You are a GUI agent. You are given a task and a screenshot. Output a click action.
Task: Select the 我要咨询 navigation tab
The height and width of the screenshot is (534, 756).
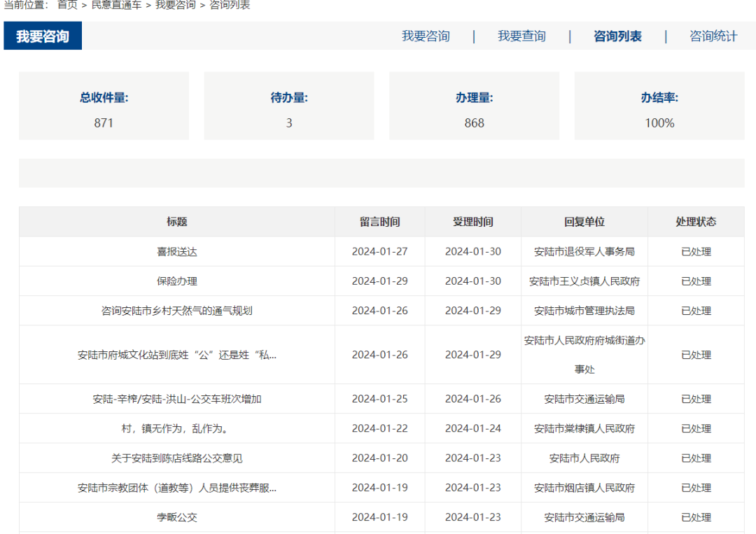(426, 36)
